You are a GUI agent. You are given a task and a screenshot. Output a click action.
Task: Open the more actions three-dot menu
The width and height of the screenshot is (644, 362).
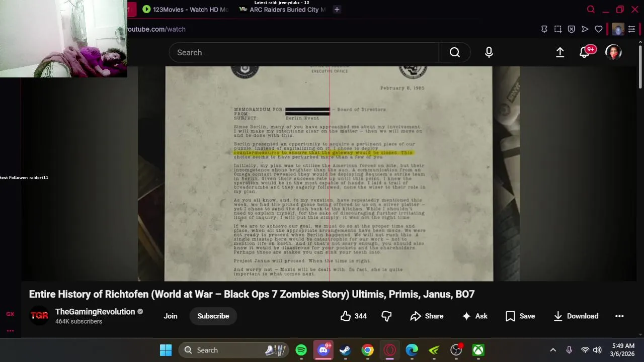619,316
